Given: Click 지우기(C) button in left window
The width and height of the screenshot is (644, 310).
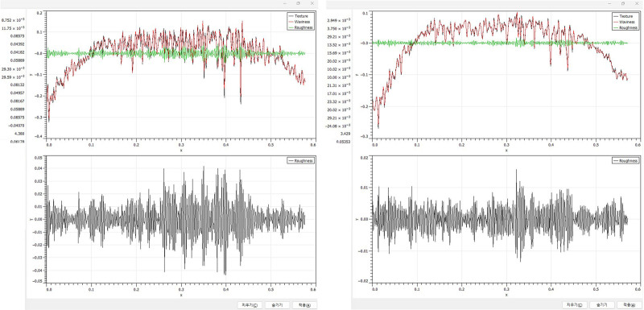Looking at the screenshot, I should 250,305.
